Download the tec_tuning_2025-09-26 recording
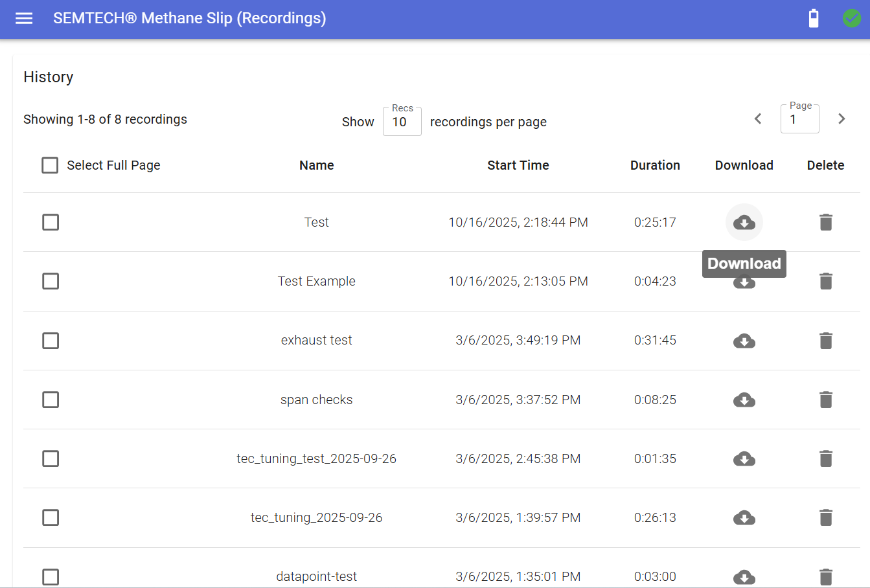Screen dimensions: 870x588 744,517
